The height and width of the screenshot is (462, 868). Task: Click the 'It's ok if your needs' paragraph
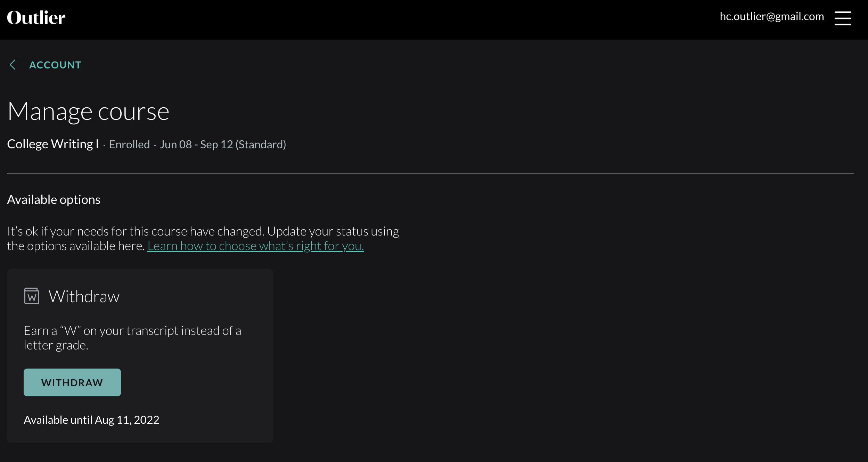pyautogui.click(x=203, y=231)
